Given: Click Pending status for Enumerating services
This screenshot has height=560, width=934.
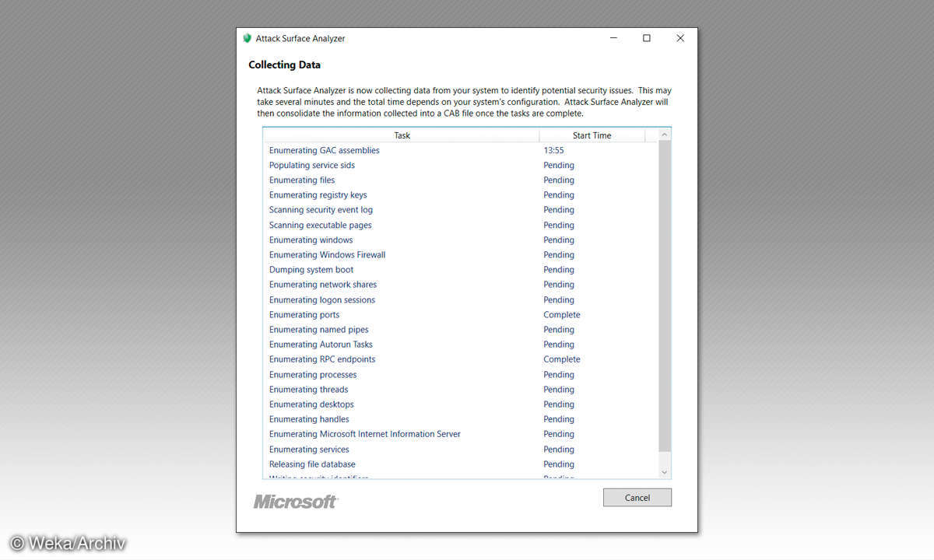Looking at the screenshot, I should [x=559, y=450].
